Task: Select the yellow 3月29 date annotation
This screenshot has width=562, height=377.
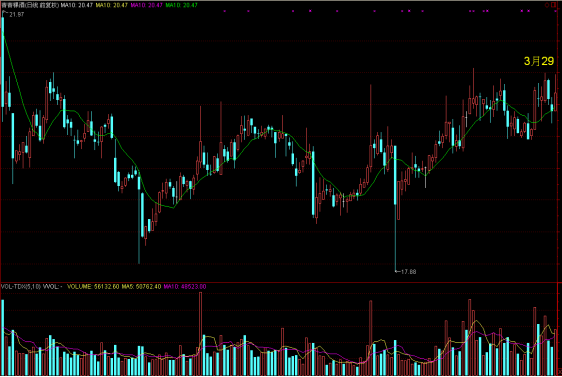Action: click(539, 61)
